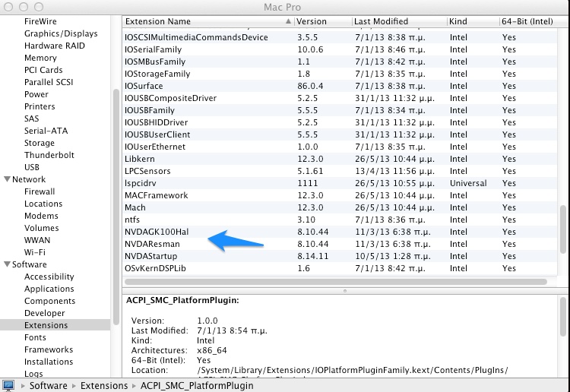Select Accessibility under Software
This screenshot has height=392, width=570.
(49, 277)
